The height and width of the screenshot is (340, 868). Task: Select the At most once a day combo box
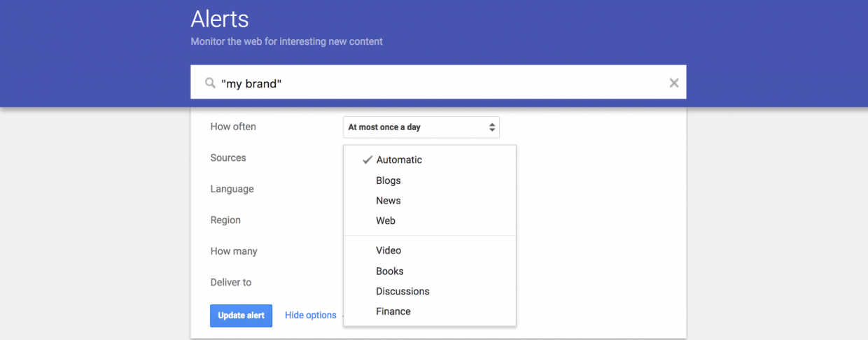click(x=421, y=127)
